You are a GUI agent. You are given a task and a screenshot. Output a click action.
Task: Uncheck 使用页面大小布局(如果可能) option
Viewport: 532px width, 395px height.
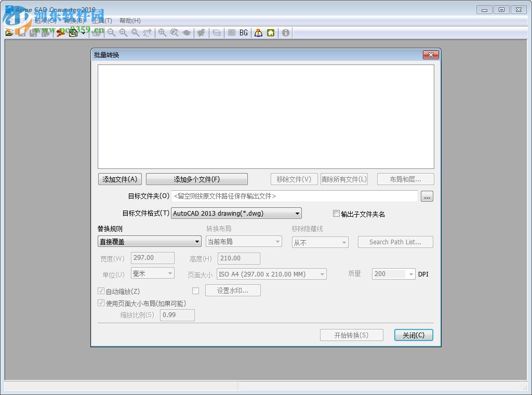(x=101, y=302)
